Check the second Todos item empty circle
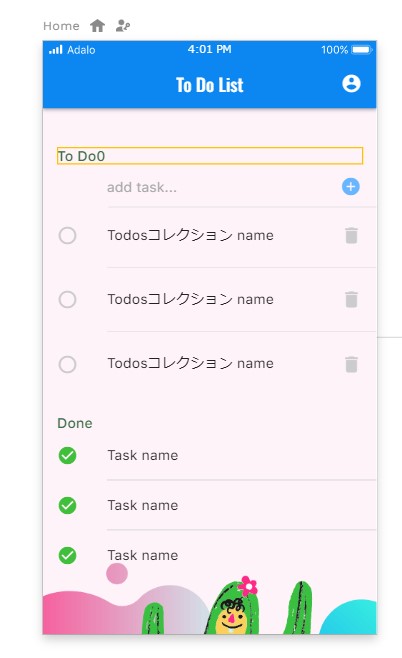 tap(67, 300)
